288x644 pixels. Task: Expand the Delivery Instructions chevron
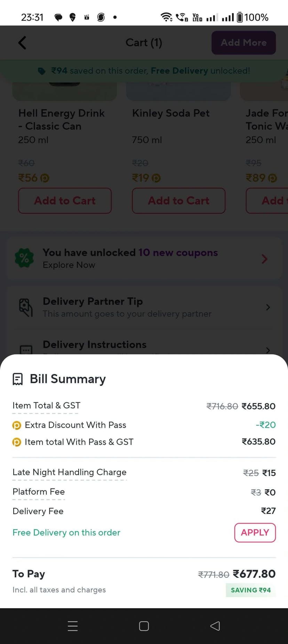pos(268,350)
